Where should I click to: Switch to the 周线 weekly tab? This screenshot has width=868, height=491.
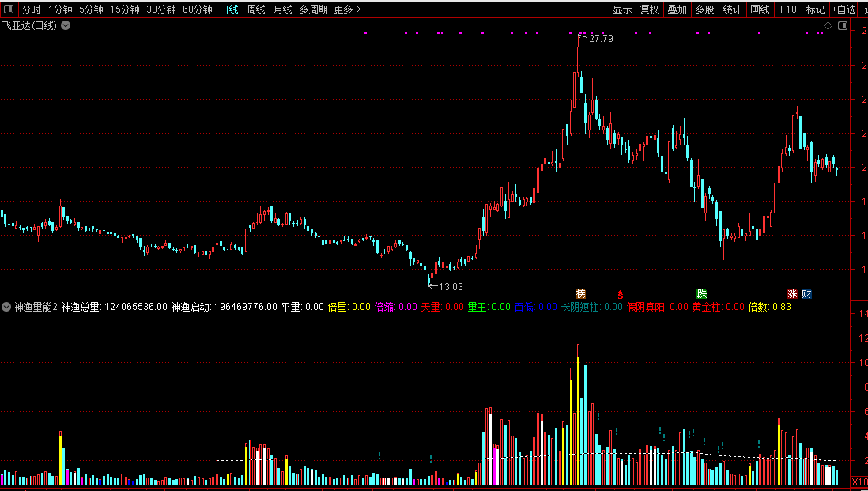(x=256, y=9)
